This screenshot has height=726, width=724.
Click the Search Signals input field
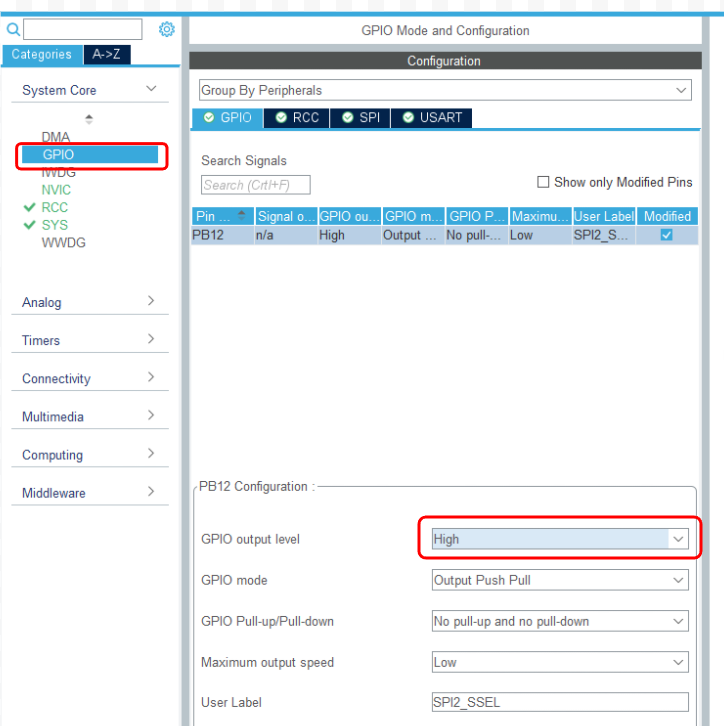pos(255,185)
